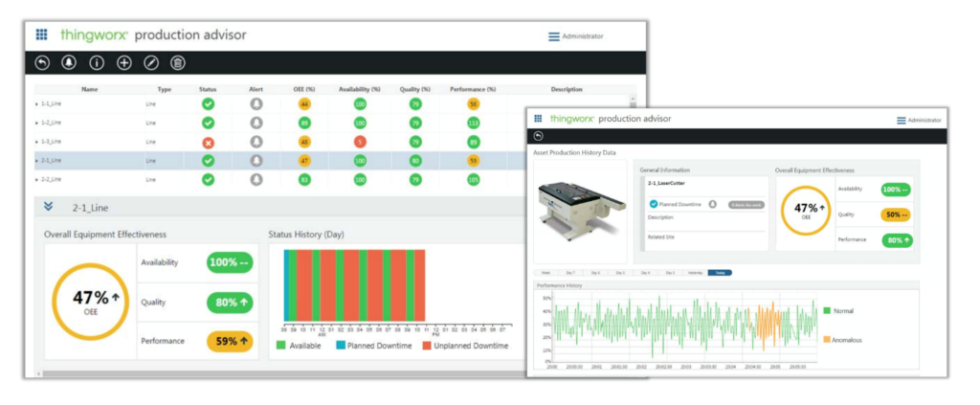Sort by the Name column header
Image resolution: width=980 pixels, height=405 pixels.
[x=89, y=89]
